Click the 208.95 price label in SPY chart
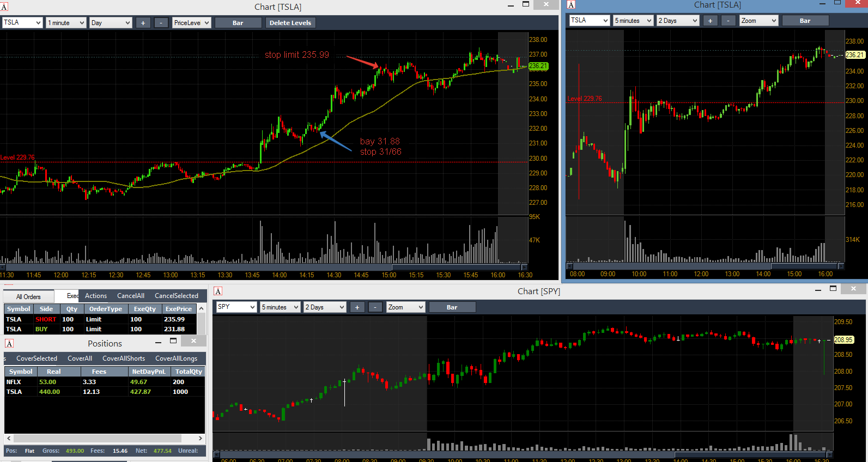The width and height of the screenshot is (868, 462). (843, 339)
